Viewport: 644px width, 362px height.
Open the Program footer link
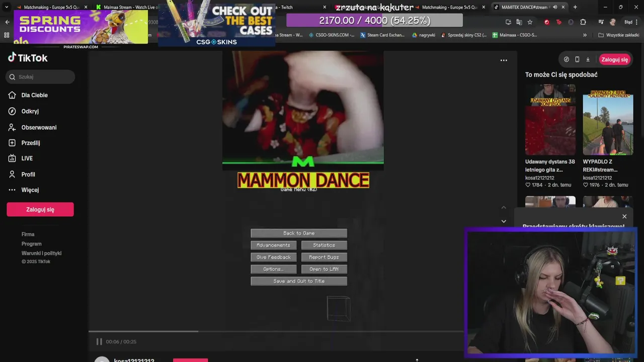click(x=32, y=244)
